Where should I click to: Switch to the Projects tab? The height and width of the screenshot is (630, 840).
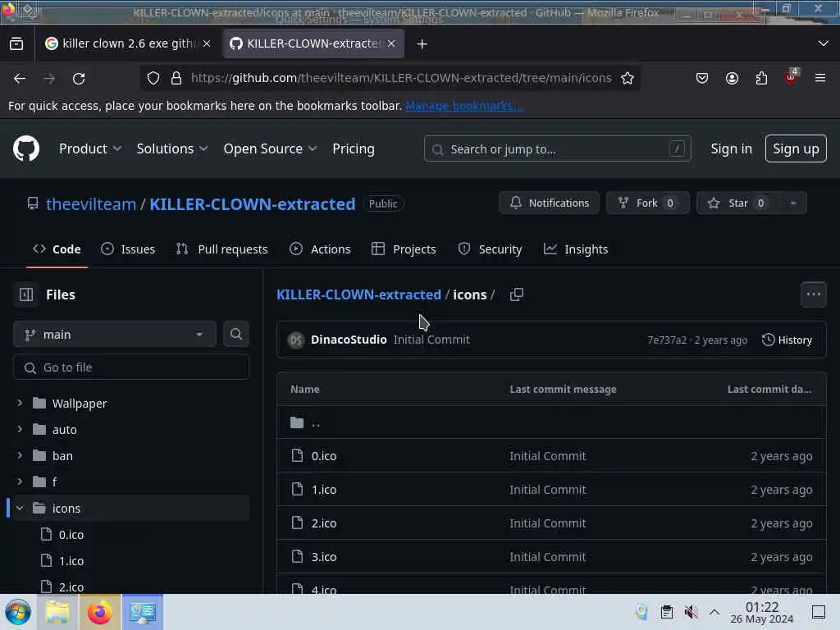point(404,249)
